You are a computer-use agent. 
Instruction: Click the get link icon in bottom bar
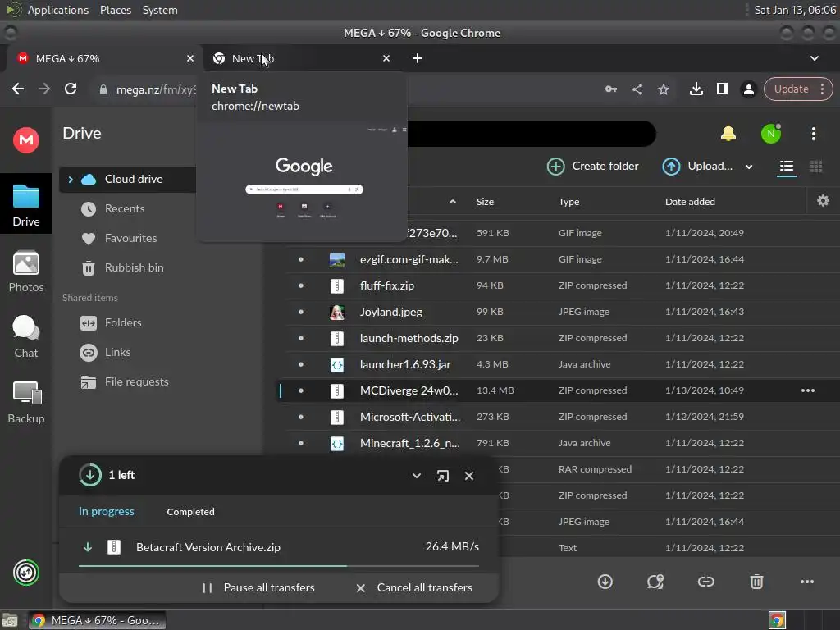(x=705, y=582)
